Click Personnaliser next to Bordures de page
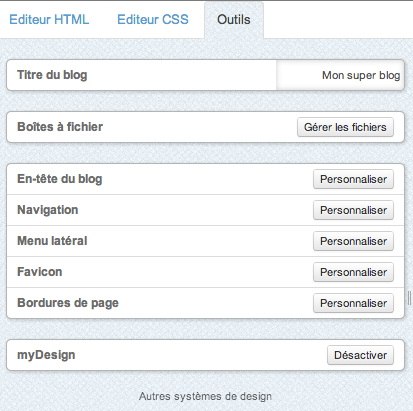 [353, 303]
